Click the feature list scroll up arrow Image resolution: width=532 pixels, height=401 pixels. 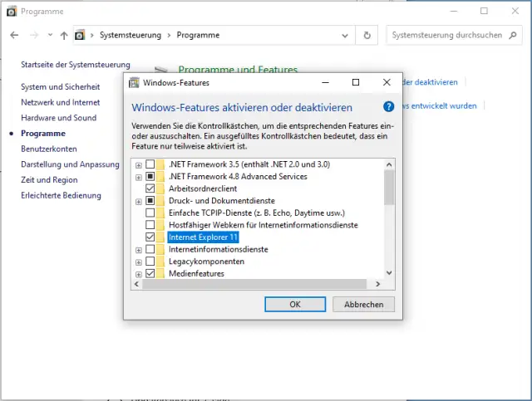pyautogui.click(x=389, y=164)
